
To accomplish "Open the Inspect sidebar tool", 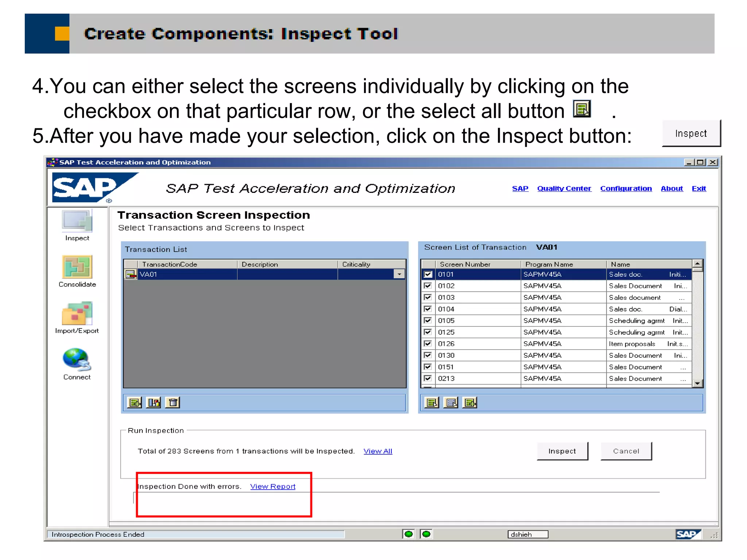I will point(77,225).
